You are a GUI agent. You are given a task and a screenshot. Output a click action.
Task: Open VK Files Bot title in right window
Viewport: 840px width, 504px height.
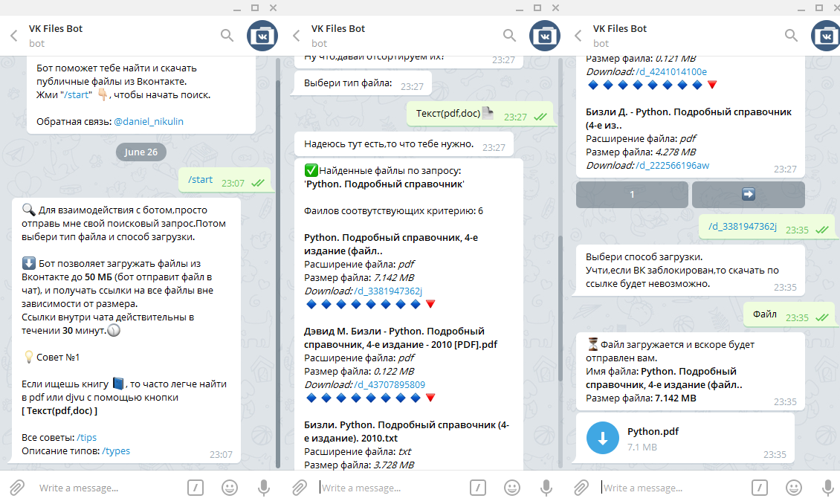pos(620,29)
